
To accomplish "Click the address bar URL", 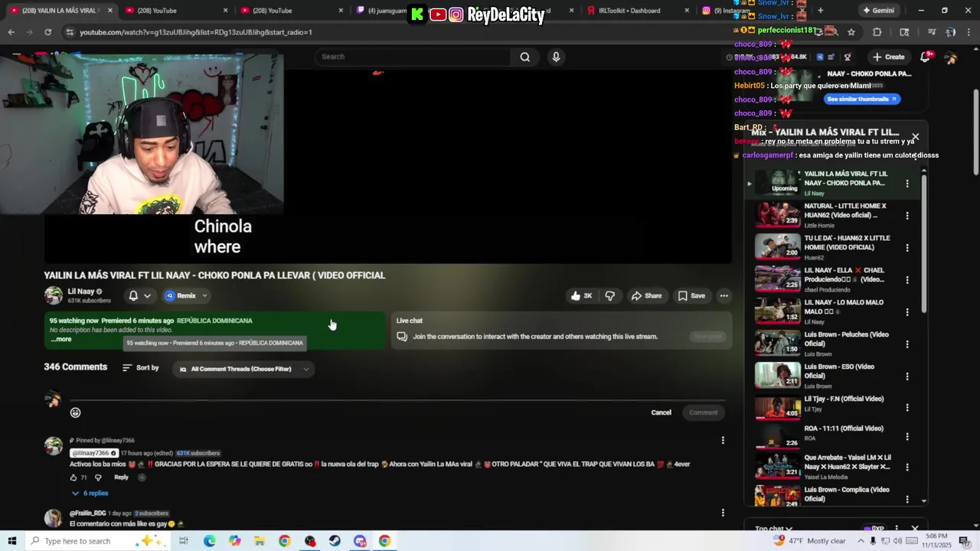I will 196,32.
